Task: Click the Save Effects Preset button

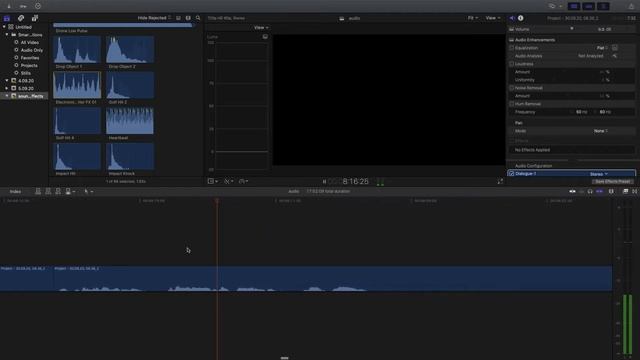Action: coord(612,181)
